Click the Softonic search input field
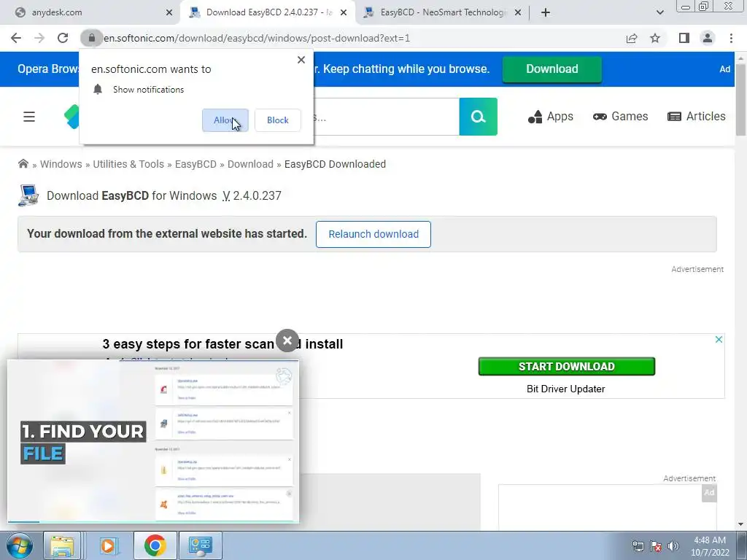747x560 pixels. pos(387,117)
